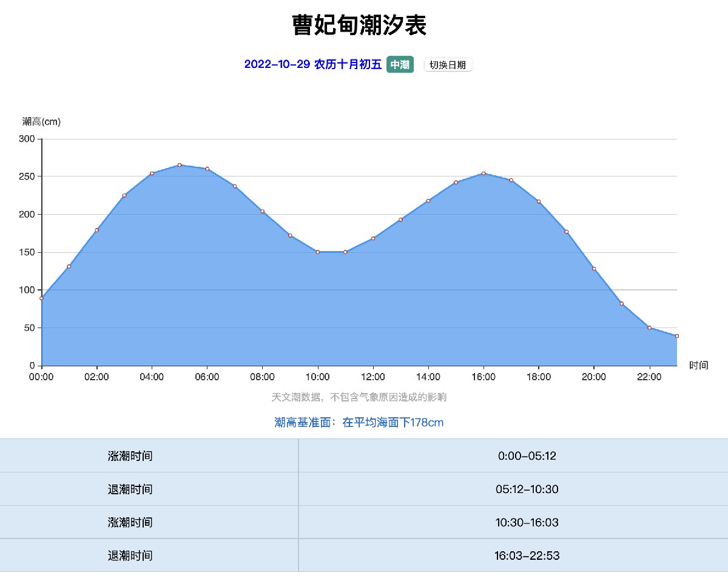The height and width of the screenshot is (581, 728).
Task: Select the 20:00 data point on the curve
Action: tap(594, 268)
